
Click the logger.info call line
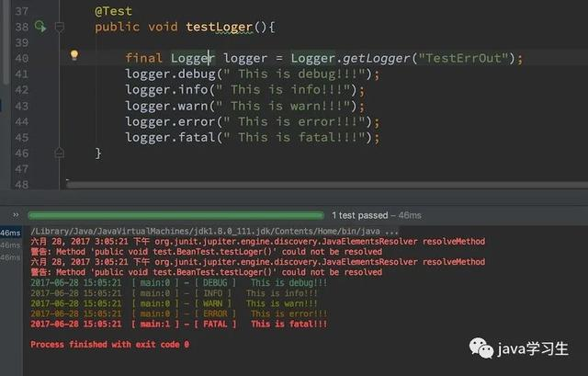point(245,90)
